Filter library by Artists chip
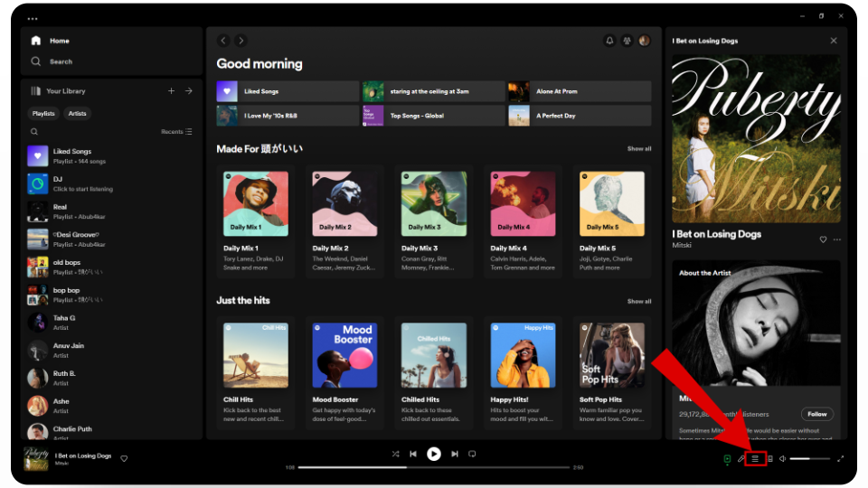Screen dimensions: 868x488 (x=78, y=114)
